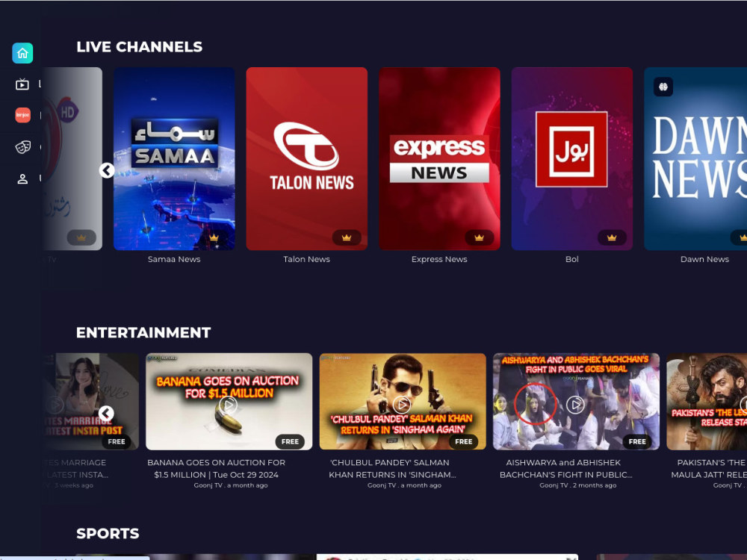Screen dimensions: 747x560
Task: Click 'Goonj TV . a month ago' under banana video
Action: point(231,485)
